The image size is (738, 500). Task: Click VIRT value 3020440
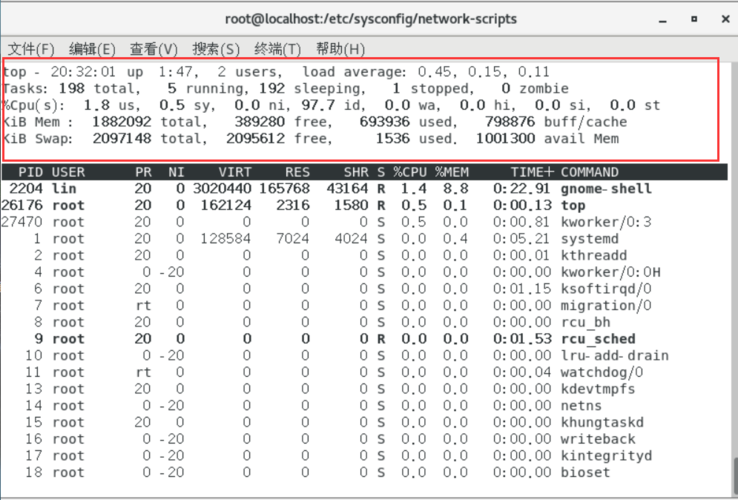[x=222, y=189]
